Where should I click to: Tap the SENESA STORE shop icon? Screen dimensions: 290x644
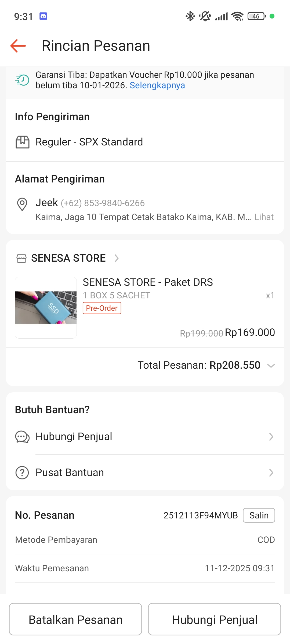[21, 258]
